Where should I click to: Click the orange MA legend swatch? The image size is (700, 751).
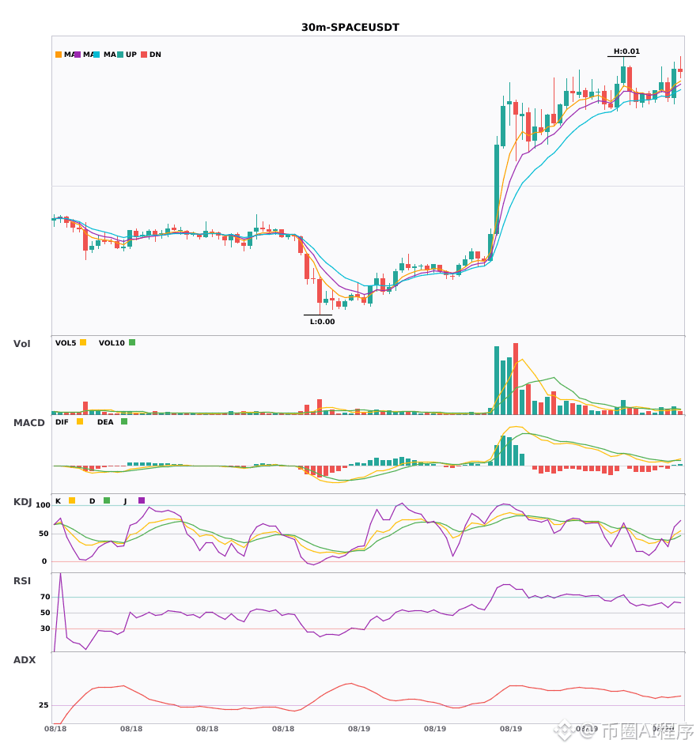click(59, 55)
